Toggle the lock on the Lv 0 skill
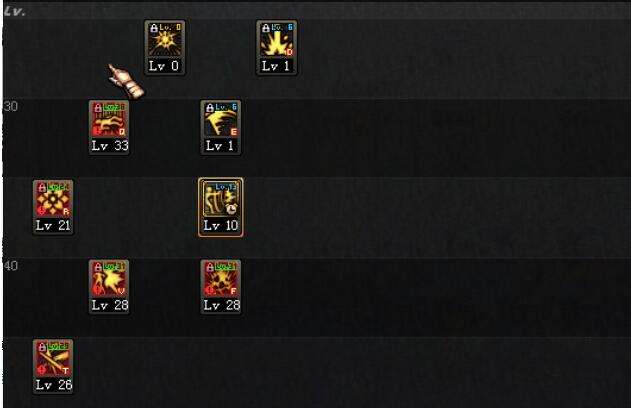The height and width of the screenshot is (408, 631). (154, 28)
